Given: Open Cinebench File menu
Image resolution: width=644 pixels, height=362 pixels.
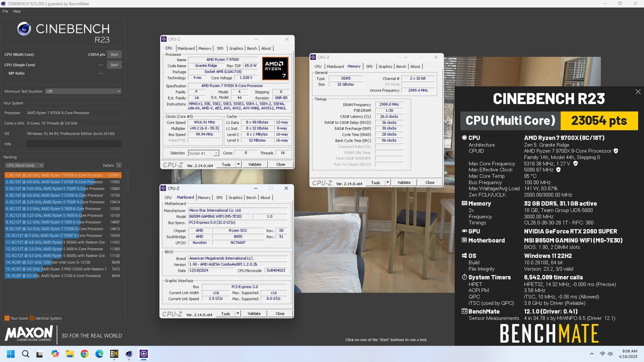Looking at the screenshot, I should [x=5, y=11].
